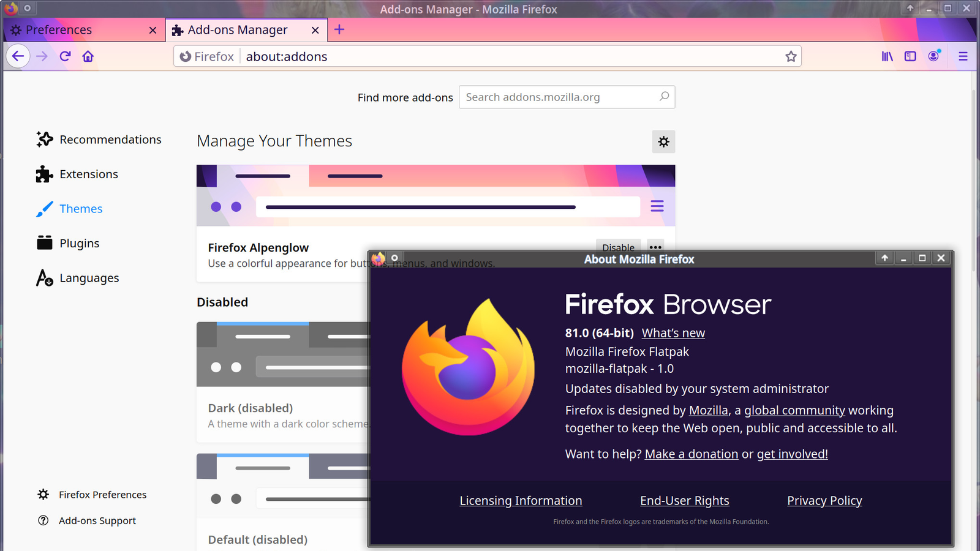Open the Plugins category
Screen dimensions: 980x551
(x=67, y=243)
